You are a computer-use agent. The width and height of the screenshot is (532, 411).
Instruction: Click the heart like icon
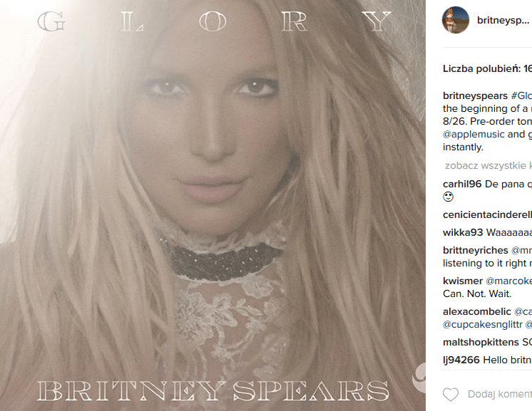pyautogui.click(x=451, y=395)
